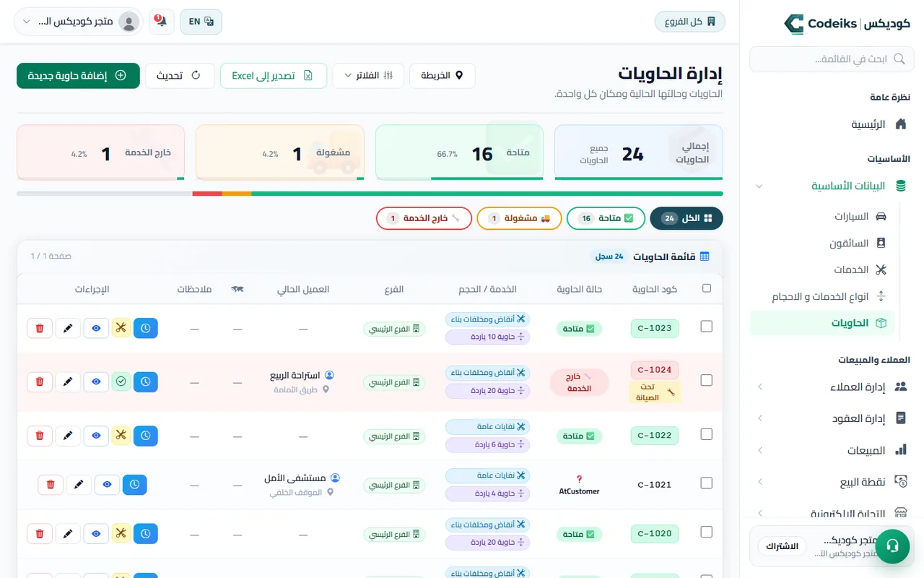Select the خارج الخدمة 1 filter tab

(424, 218)
